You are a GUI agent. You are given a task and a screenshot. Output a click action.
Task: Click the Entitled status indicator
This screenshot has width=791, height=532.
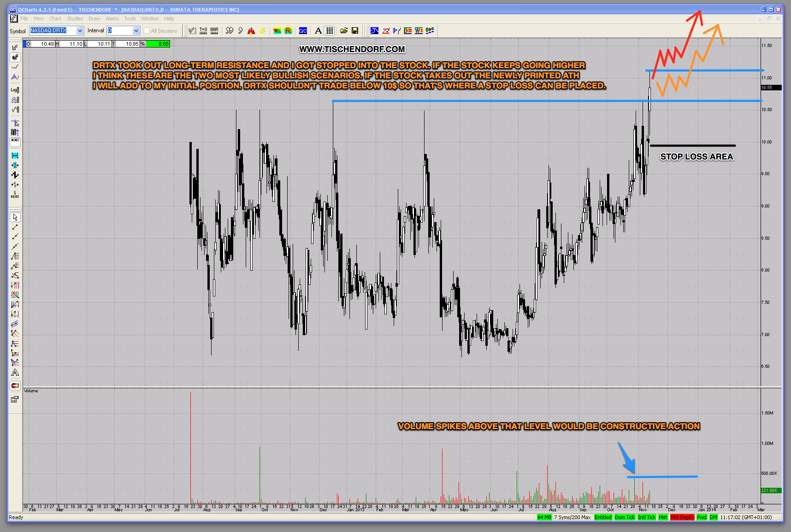(603, 517)
